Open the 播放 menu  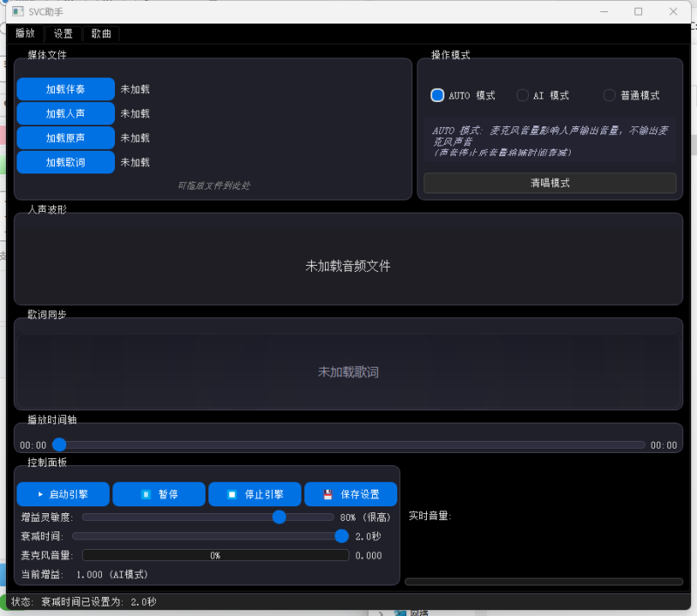pyautogui.click(x=24, y=33)
